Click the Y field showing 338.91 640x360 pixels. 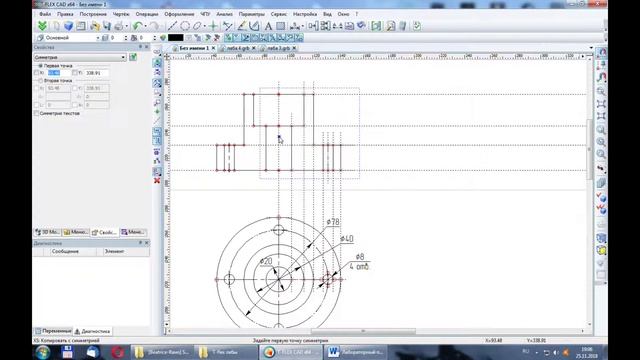(96, 73)
